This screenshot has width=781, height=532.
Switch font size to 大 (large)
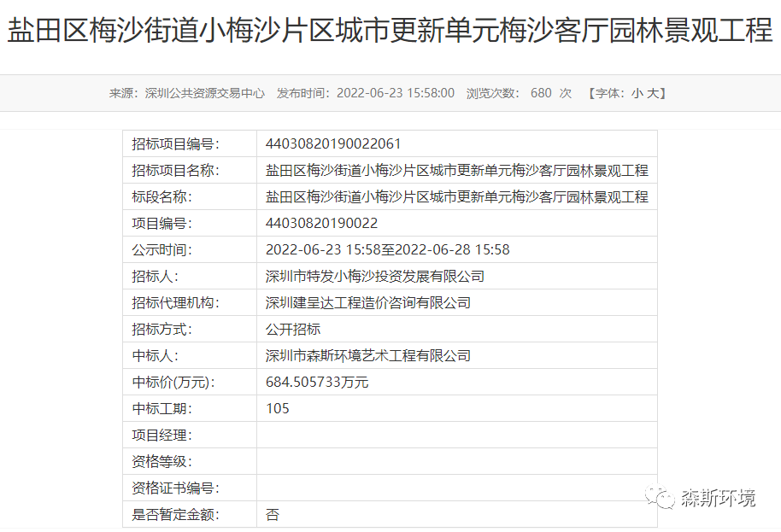coord(652,93)
